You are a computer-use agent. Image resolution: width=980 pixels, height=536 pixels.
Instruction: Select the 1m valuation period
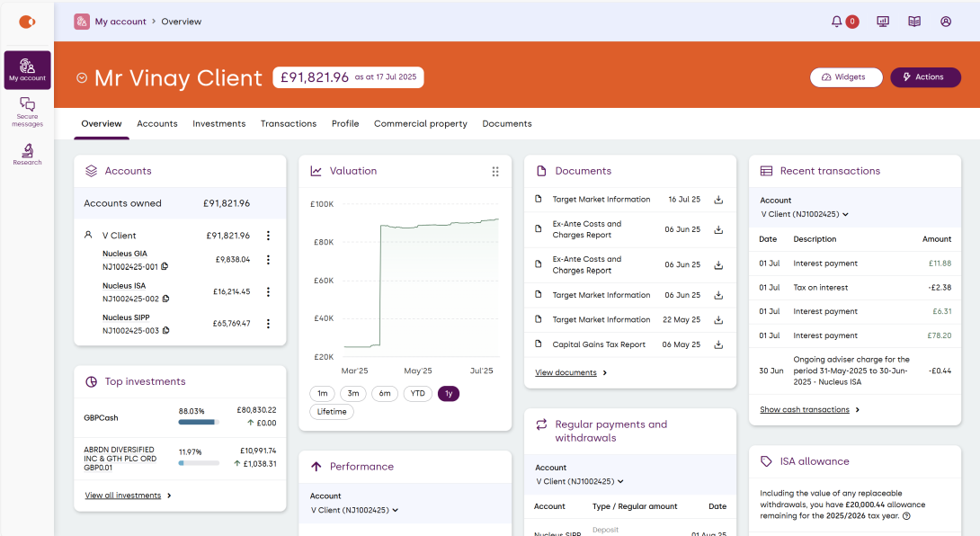pyautogui.click(x=322, y=393)
